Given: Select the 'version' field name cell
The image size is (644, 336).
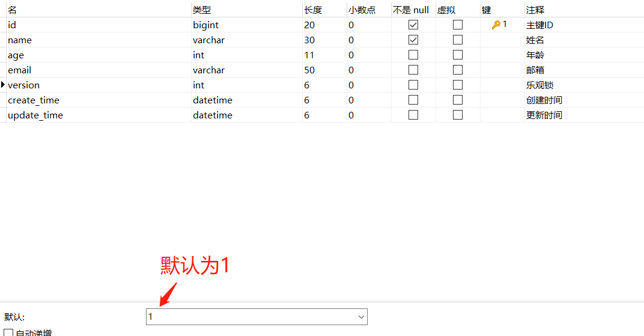Looking at the screenshot, I should 99,85.
